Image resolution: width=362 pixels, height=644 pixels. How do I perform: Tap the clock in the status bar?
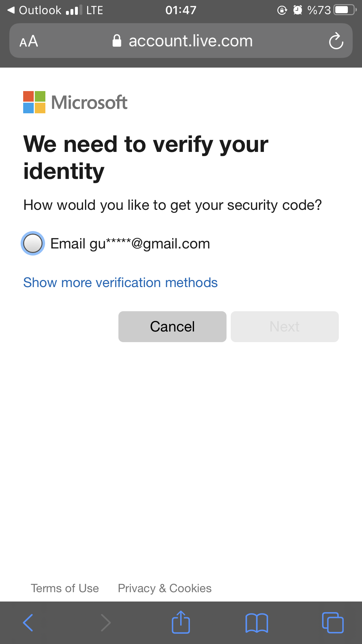[x=181, y=10]
